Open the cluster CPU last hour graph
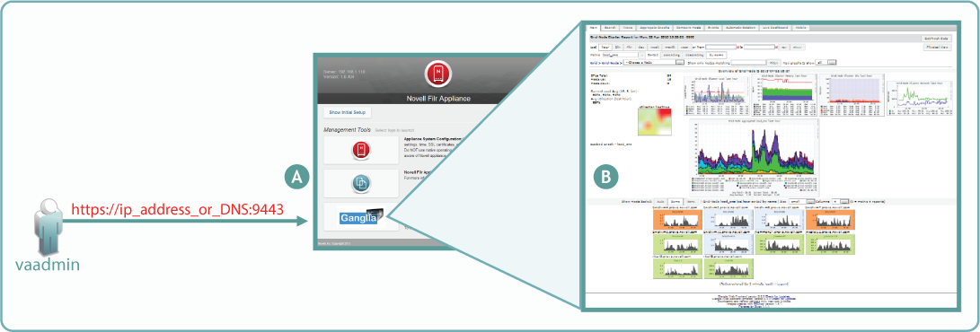Screen dimensions: 980x332 coord(852,95)
